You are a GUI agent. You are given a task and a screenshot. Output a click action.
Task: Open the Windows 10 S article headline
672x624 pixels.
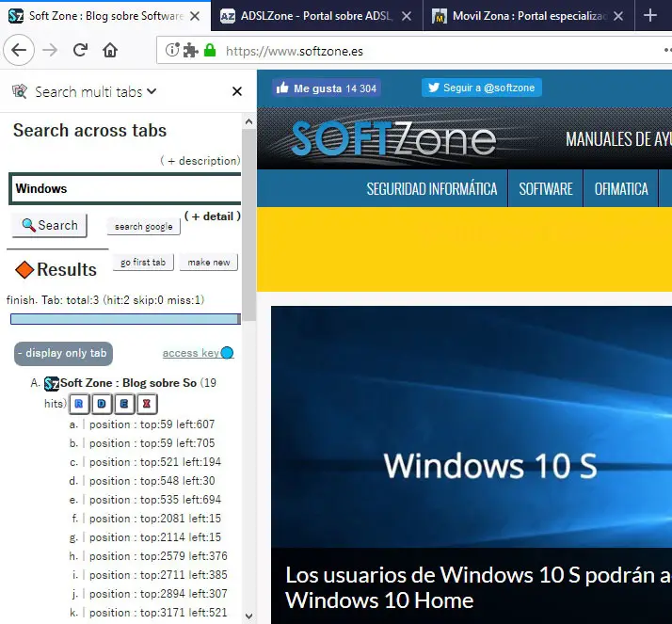478,587
